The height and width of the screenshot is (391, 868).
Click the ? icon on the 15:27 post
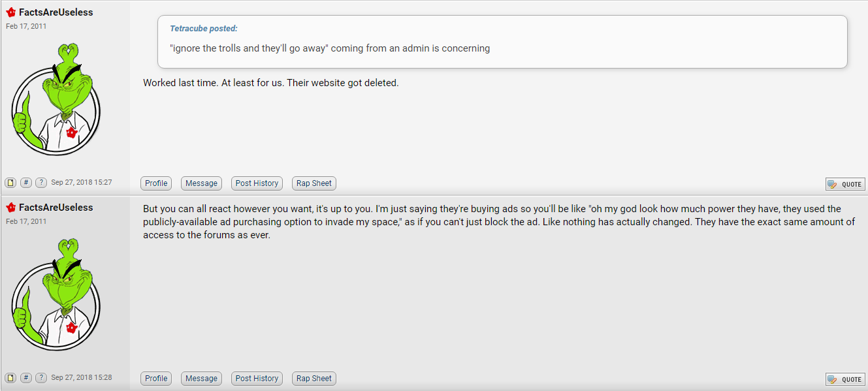coord(41,183)
